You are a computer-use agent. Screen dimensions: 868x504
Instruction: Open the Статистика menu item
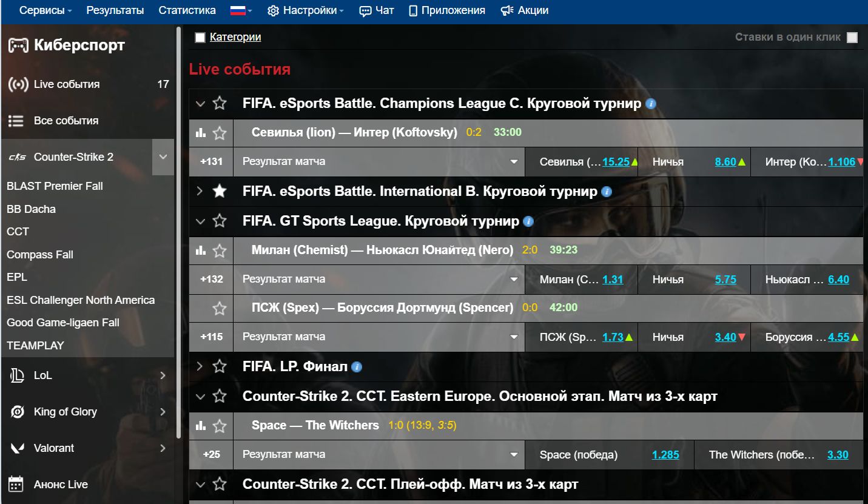coord(187,11)
